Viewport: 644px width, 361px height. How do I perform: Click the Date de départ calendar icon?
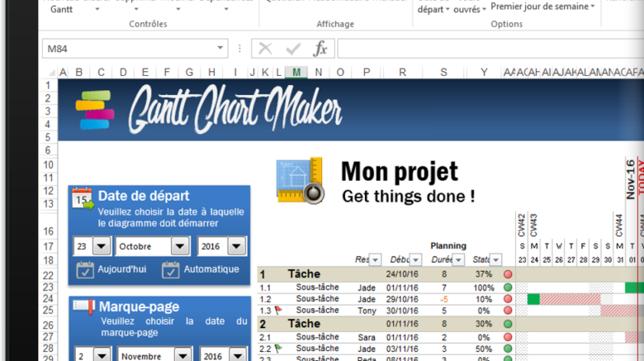(x=83, y=198)
